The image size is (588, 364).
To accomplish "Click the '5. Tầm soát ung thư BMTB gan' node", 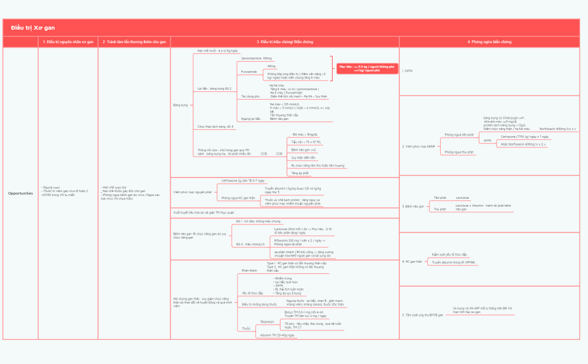I will [423, 315].
